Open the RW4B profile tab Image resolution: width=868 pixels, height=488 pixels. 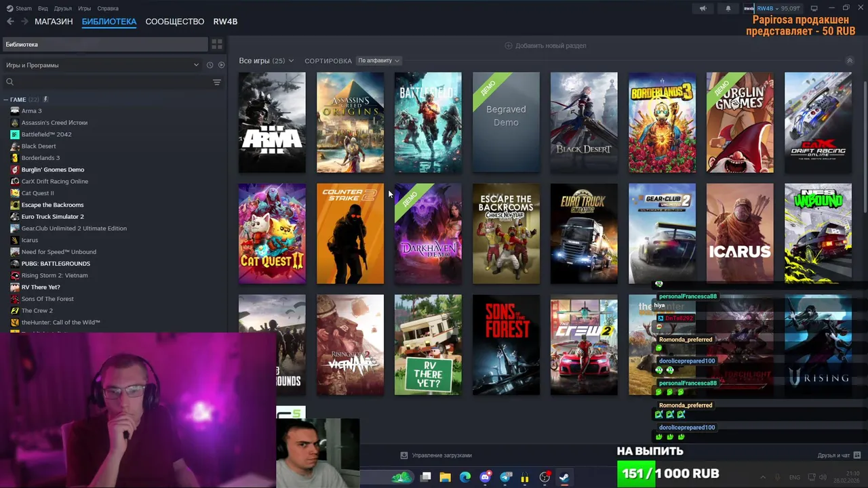pos(225,22)
